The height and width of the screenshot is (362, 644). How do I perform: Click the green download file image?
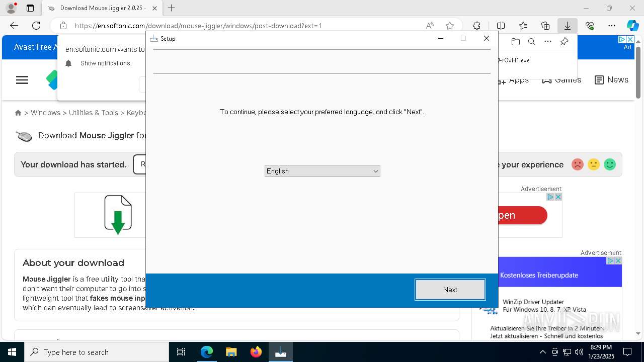pos(118,215)
